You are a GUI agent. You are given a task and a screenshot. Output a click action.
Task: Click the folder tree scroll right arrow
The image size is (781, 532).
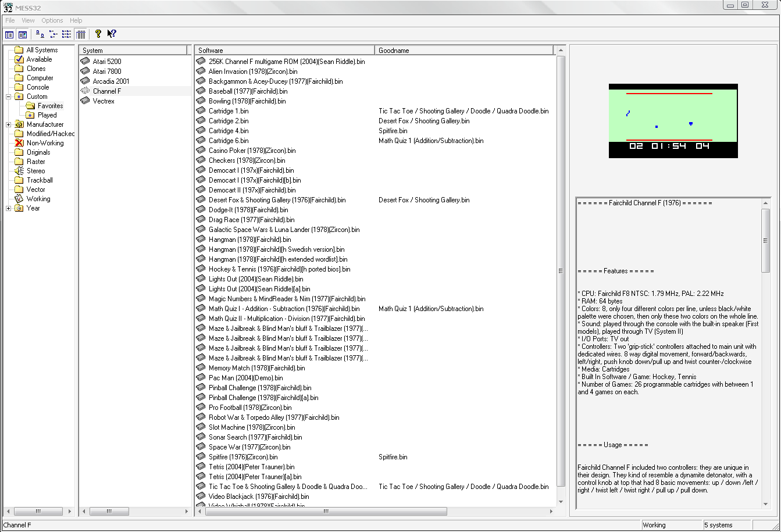pos(70,512)
